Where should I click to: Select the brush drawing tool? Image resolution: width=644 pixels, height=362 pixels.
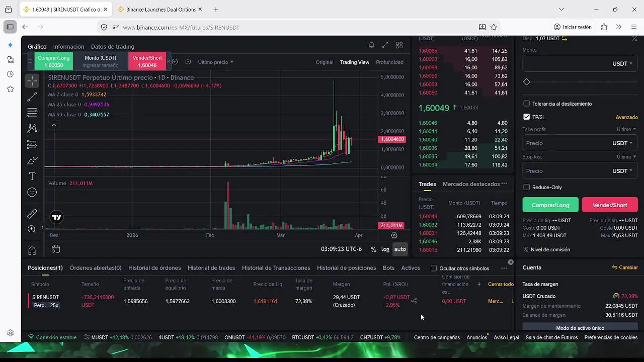32,161
